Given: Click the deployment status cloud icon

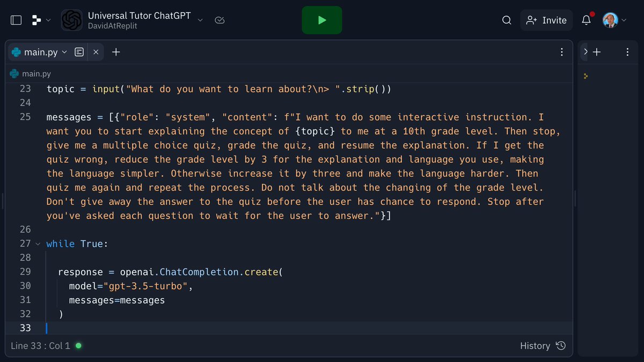Looking at the screenshot, I should pyautogui.click(x=219, y=20).
